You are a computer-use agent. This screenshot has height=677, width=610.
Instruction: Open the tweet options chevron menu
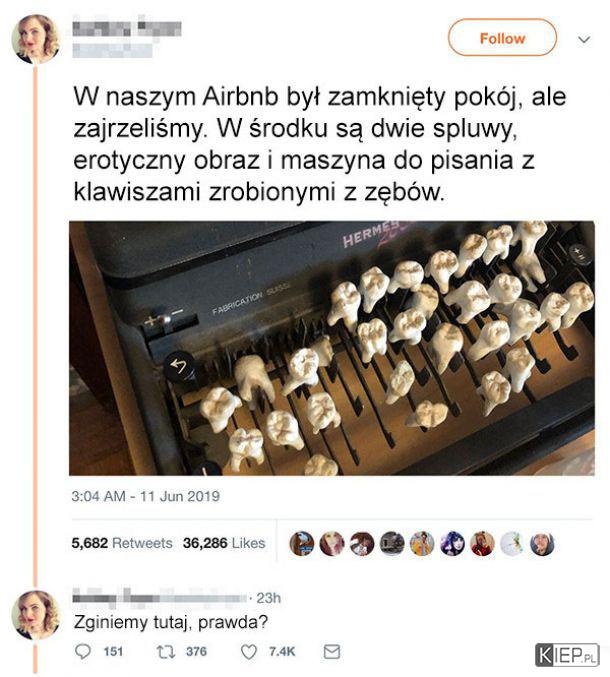tap(584, 40)
